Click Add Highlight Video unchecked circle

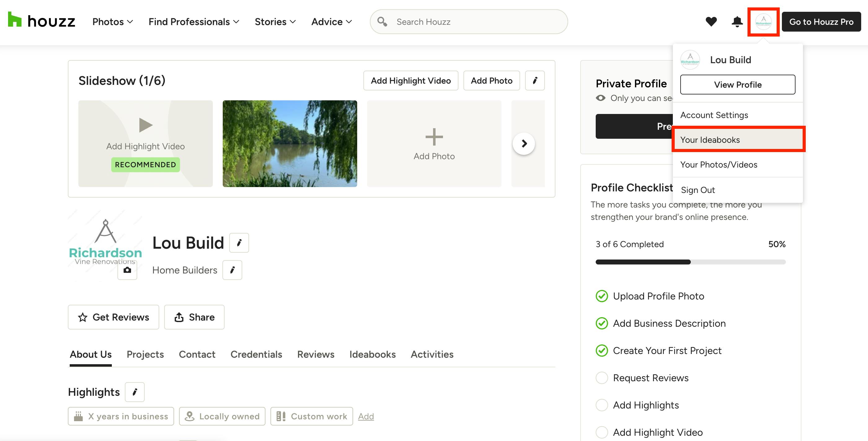pos(602,432)
